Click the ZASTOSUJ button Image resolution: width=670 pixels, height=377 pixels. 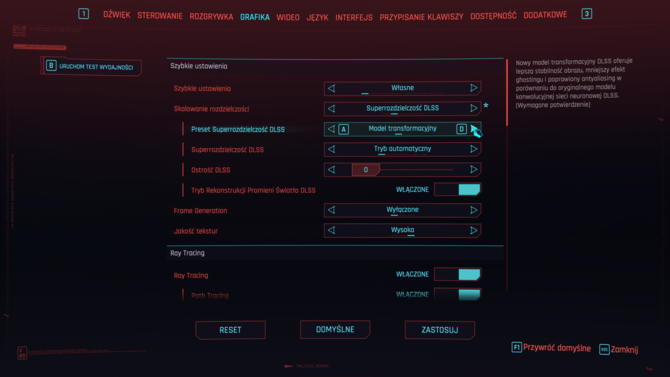440,330
